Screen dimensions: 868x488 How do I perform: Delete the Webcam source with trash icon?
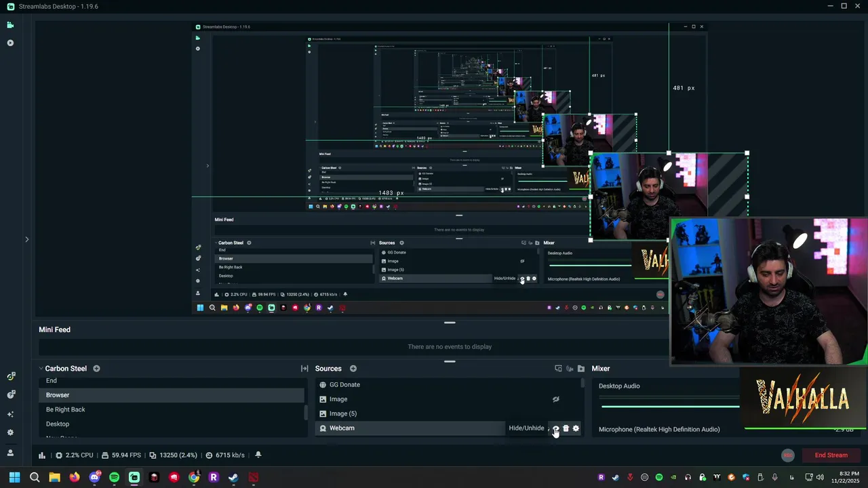pyautogui.click(x=566, y=428)
